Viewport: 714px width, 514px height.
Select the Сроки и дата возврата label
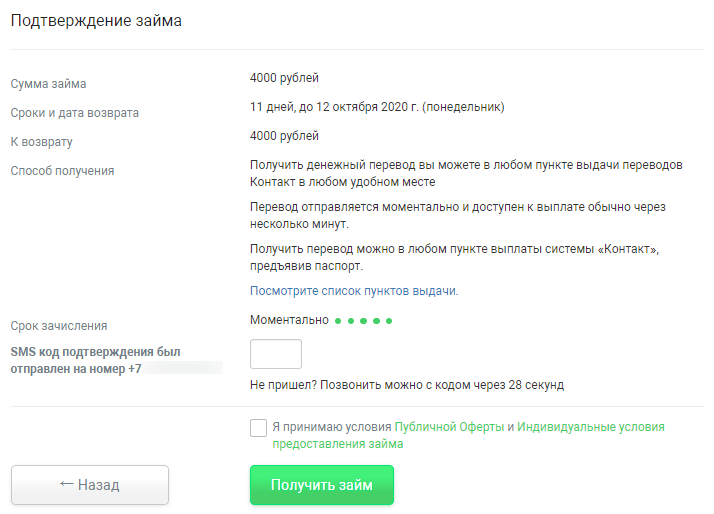click(x=75, y=113)
